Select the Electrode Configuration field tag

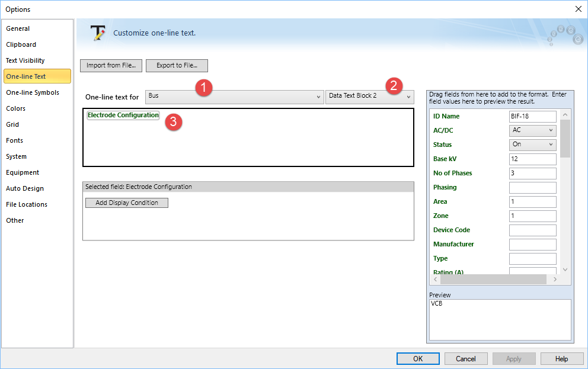[123, 115]
